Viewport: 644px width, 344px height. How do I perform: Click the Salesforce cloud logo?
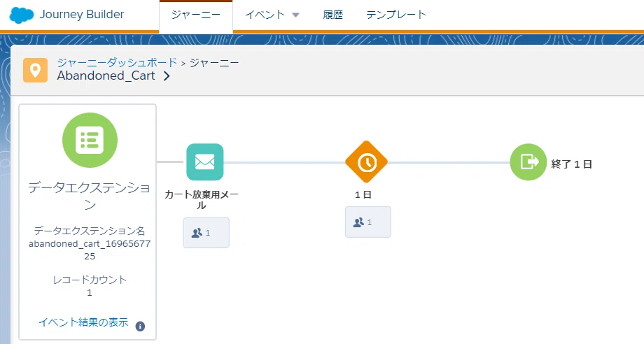[22, 15]
